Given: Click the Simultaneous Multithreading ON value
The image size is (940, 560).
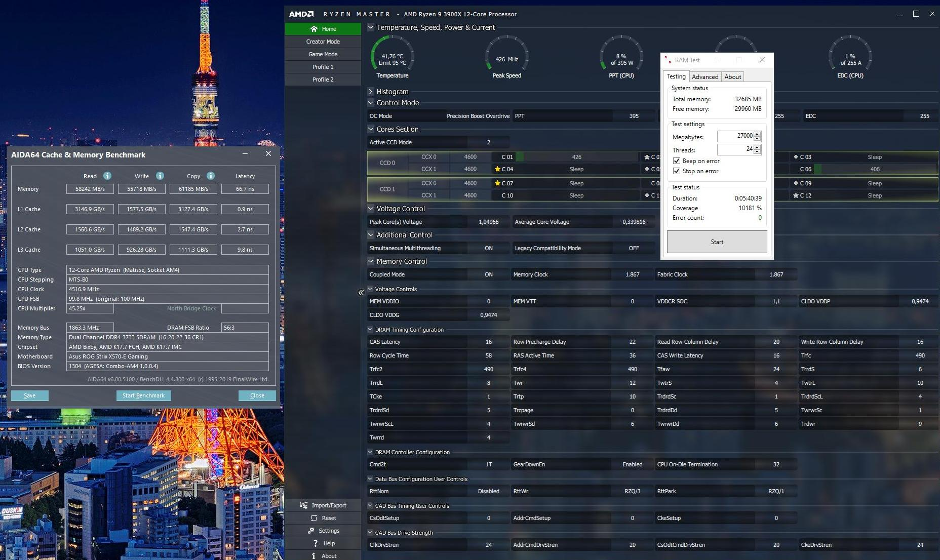Looking at the screenshot, I should (x=489, y=248).
